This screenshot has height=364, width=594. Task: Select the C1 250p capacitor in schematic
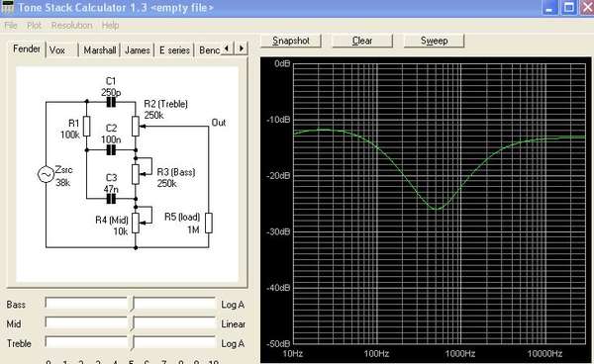tap(111, 102)
